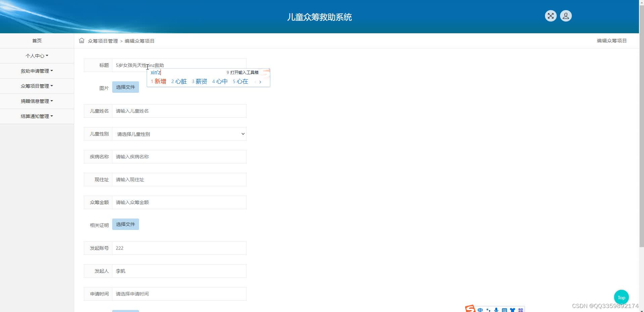Go to 首页 in the sidebar
Viewport: 644px width, 312px height.
(x=37, y=41)
